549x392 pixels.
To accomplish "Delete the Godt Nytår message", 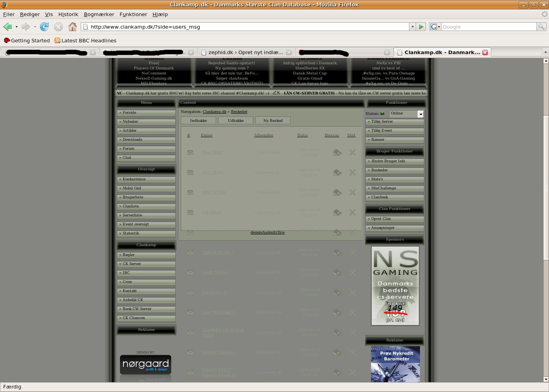I will 353,272.
